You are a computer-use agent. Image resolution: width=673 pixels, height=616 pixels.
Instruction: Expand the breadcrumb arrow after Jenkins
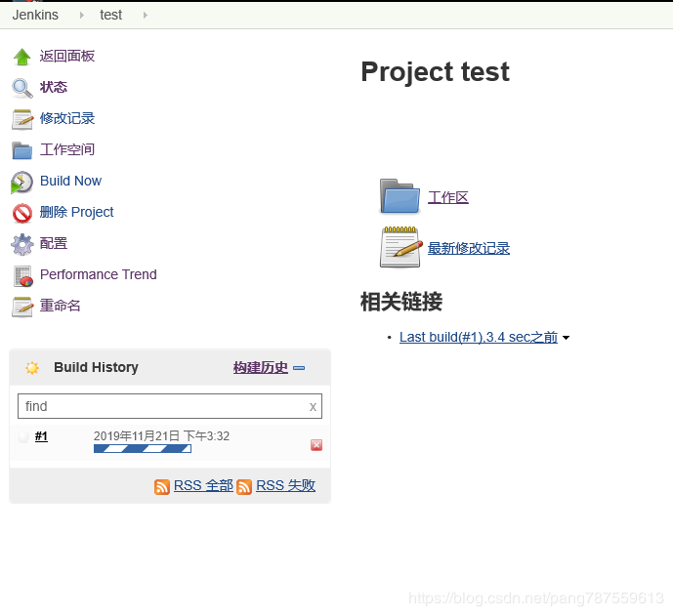tap(81, 15)
